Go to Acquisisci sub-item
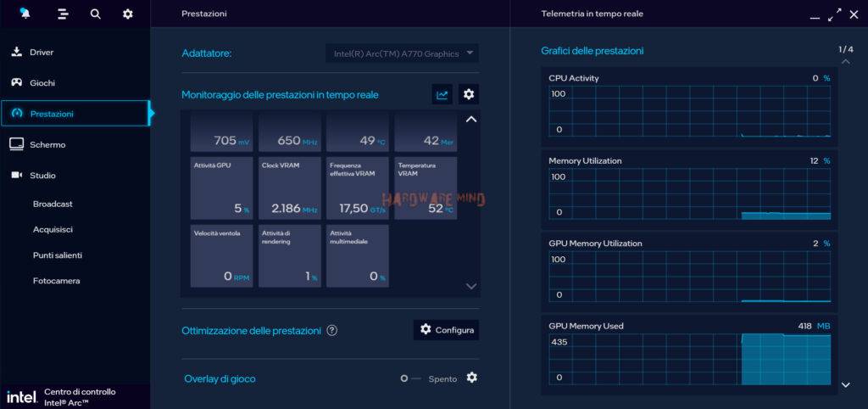 point(53,229)
